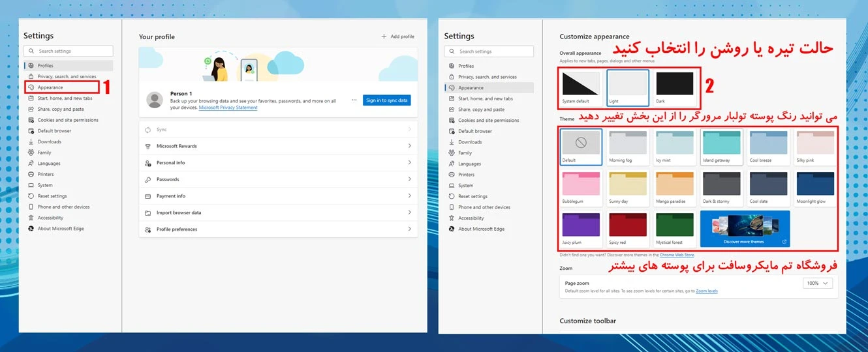Click Printers icon in left Settings sidebar

click(x=31, y=174)
